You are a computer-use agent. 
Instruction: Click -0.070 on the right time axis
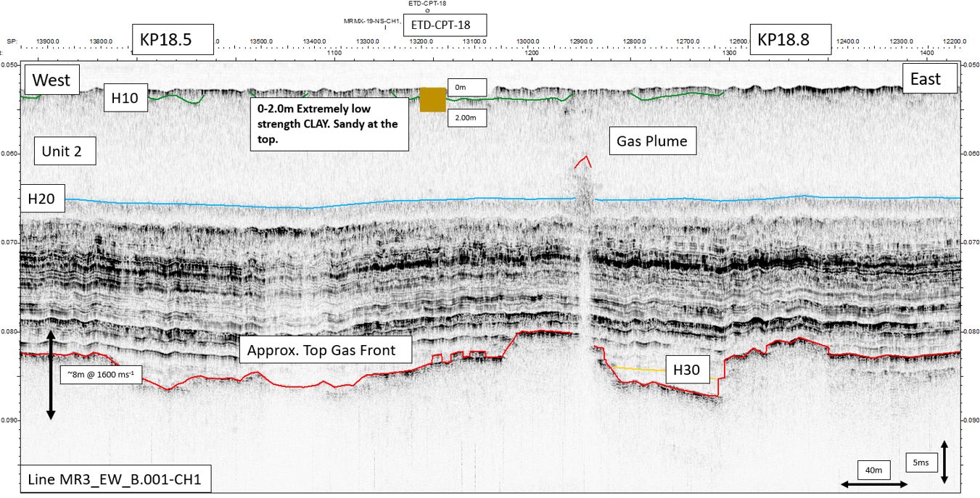970,242
